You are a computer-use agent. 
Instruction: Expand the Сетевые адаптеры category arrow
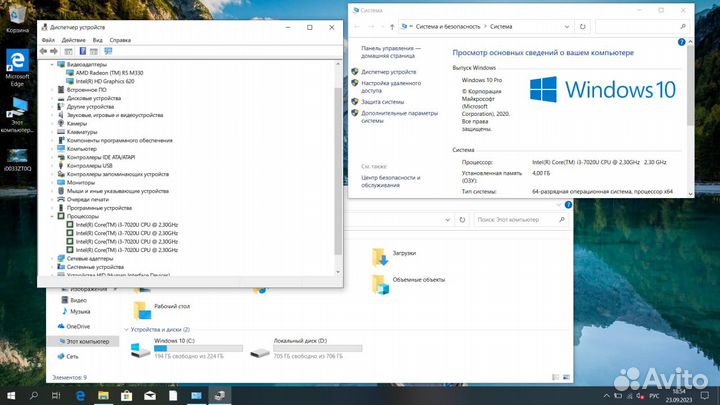tap(52, 259)
